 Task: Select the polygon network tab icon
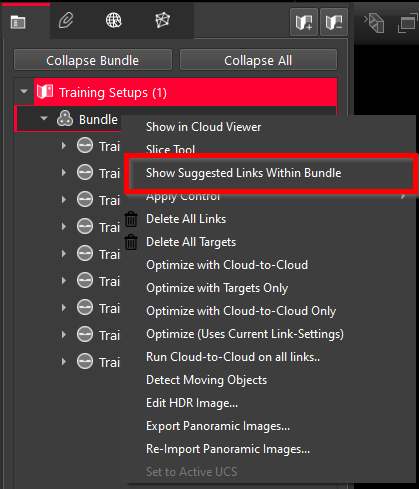(163, 20)
